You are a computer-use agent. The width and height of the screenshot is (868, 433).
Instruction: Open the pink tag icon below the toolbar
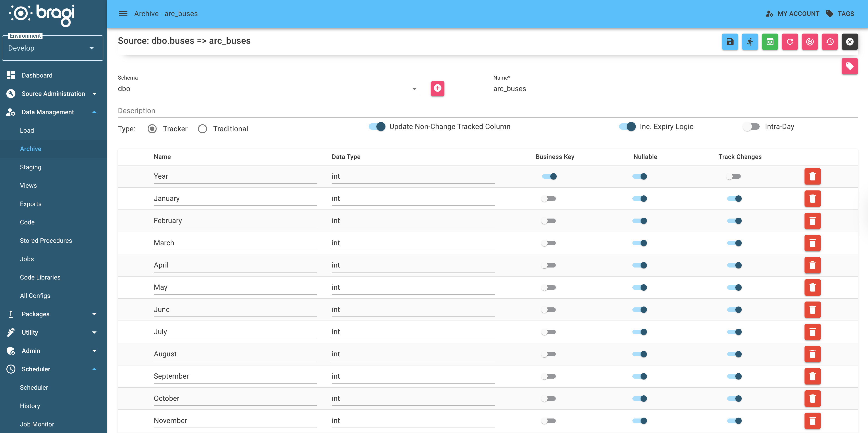(x=850, y=66)
